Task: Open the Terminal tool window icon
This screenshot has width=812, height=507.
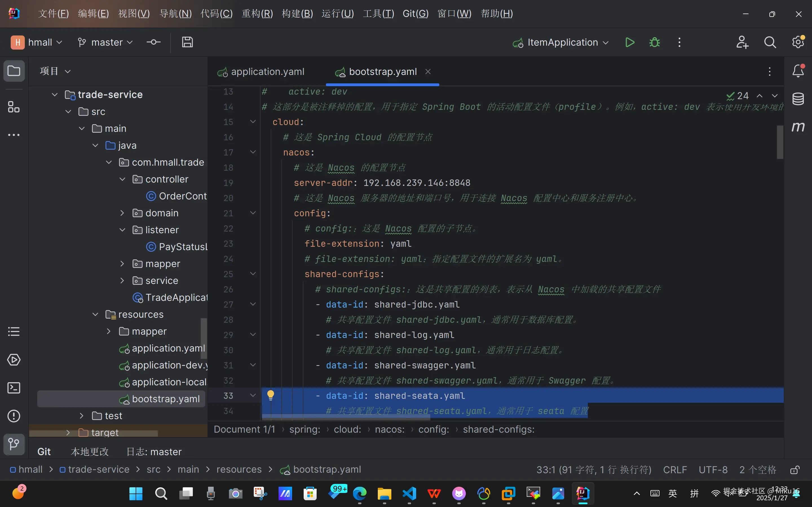Action: pos(14,388)
